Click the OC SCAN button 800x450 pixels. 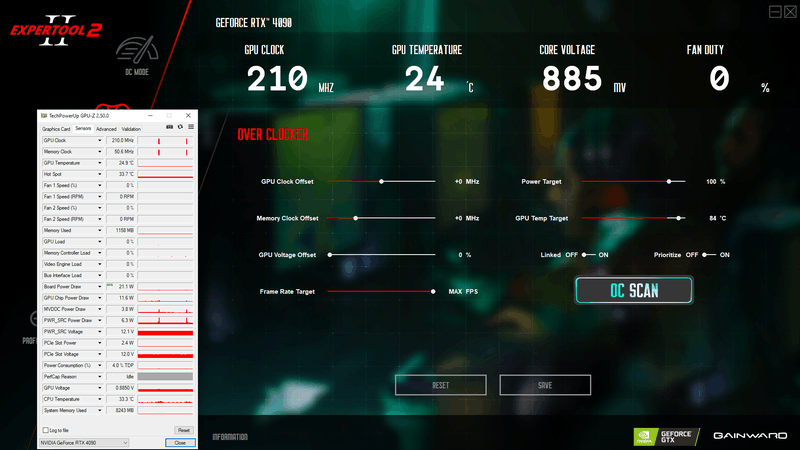pos(634,290)
